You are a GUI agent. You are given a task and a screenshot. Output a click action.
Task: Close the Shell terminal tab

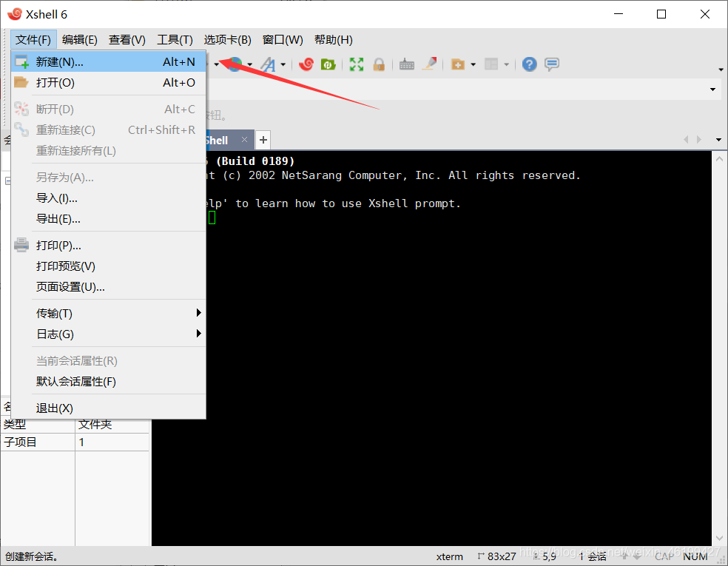coord(244,140)
